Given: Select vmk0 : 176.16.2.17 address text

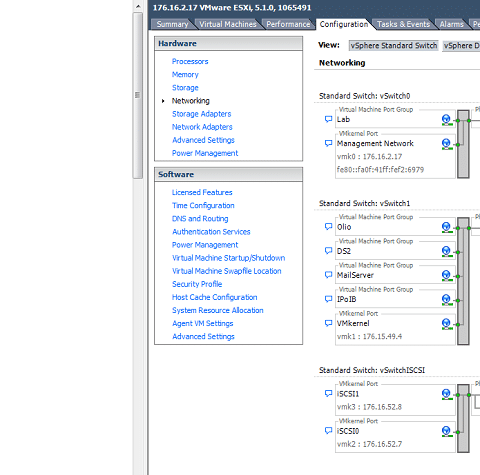Looking at the screenshot, I should coord(369,157).
